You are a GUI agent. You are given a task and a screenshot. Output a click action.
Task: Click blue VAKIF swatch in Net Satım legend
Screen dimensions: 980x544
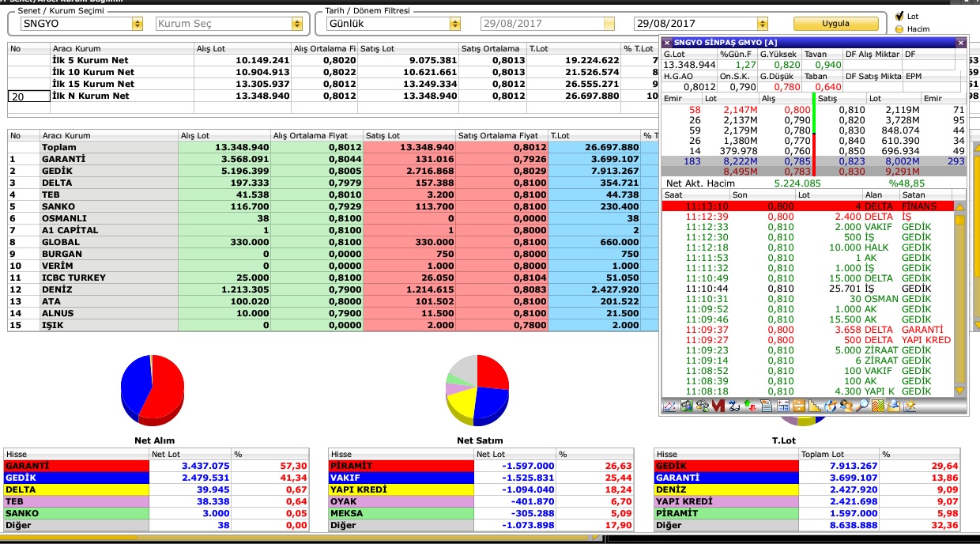(x=401, y=478)
